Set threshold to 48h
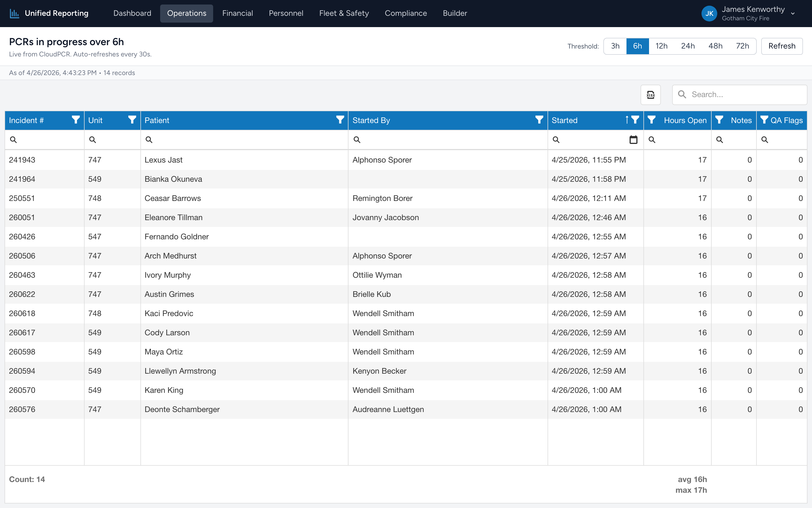812x508 pixels. (x=715, y=46)
